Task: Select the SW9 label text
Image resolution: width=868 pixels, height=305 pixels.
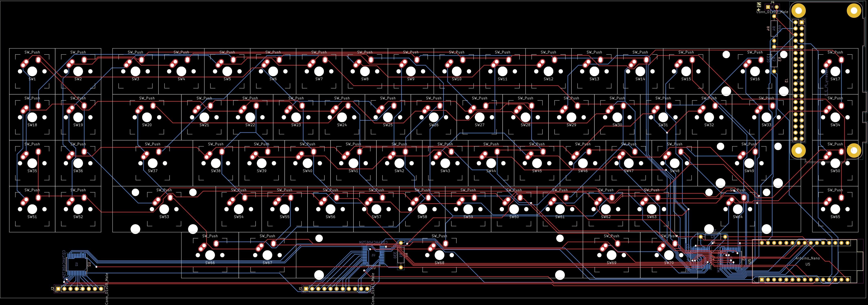Action: (x=410, y=79)
